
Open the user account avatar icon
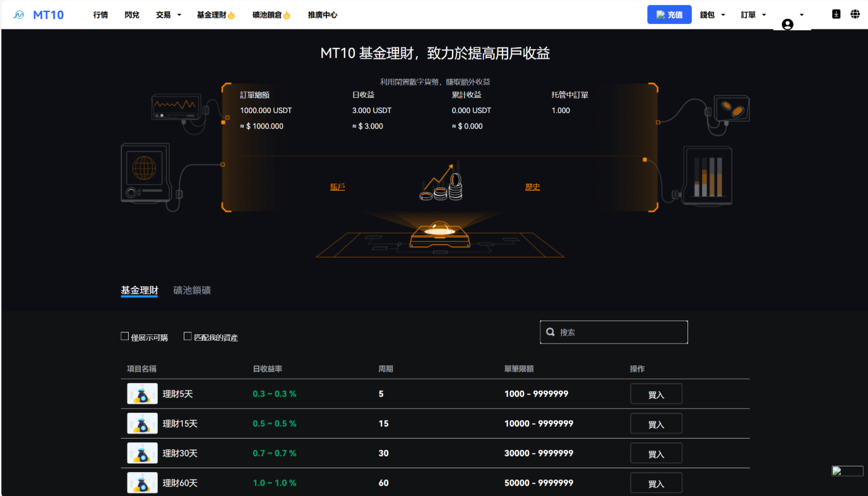[x=787, y=24]
